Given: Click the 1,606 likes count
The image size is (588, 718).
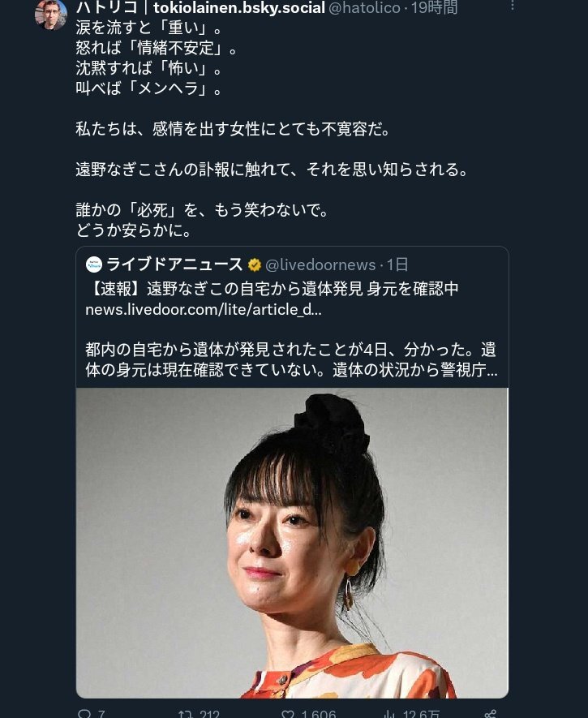Looking at the screenshot, I should [319, 714].
